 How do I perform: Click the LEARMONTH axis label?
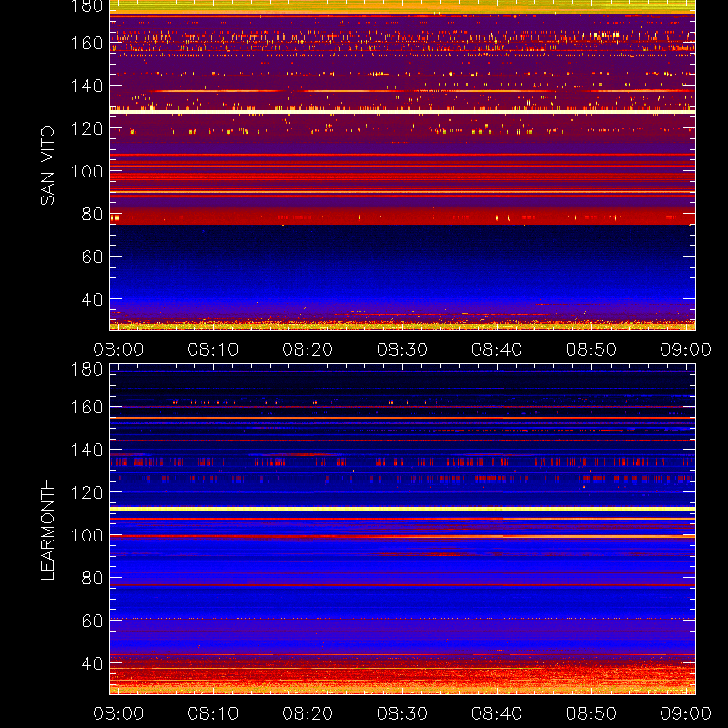click(47, 530)
